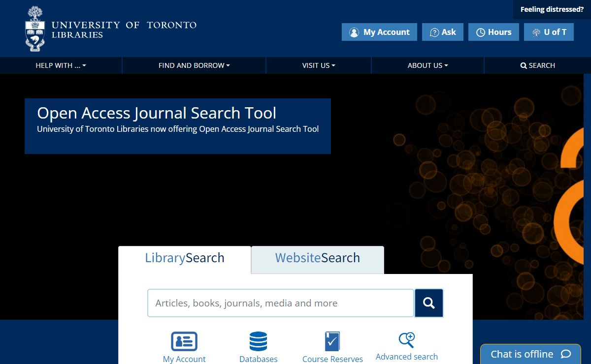Image resolution: width=591 pixels, height=364 pixels.
Task: Open the Databases link
Action: 259,359
